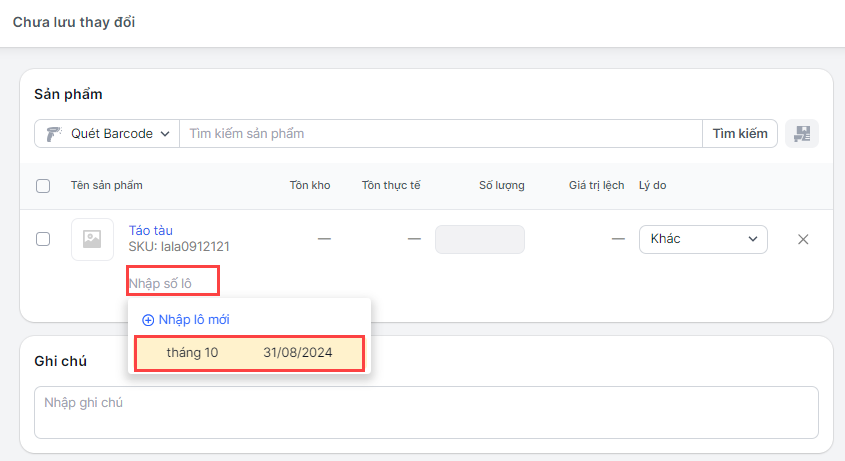
Task: Click the Chưa lưu thay đổi heading
Action: click(x=74, y=22)
